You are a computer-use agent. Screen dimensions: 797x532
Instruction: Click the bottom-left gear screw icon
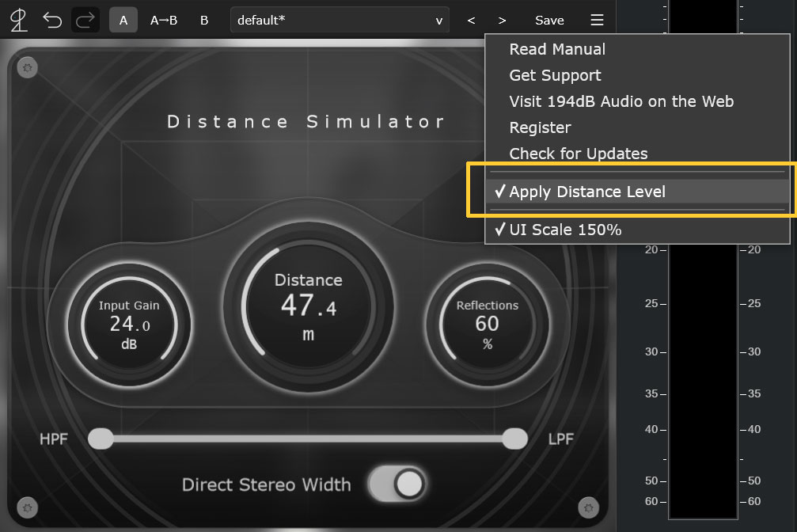click(28, 507)
